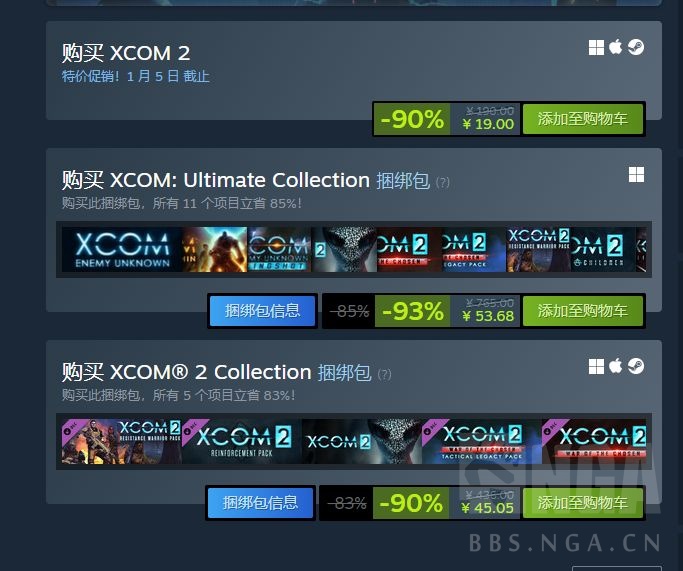Click question mark beside XCOM 2 Collection 捆绑包
Screen dimensions: 683x571
click(x=384, y=374)
